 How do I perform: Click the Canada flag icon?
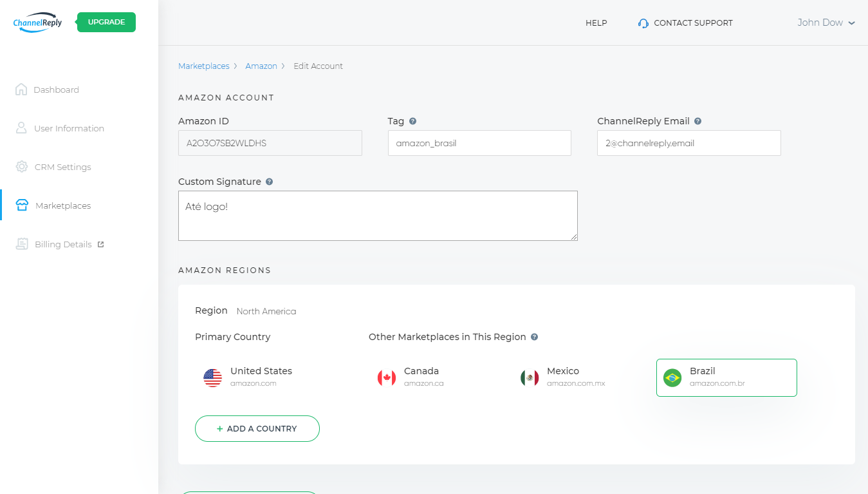coord(387,377)
